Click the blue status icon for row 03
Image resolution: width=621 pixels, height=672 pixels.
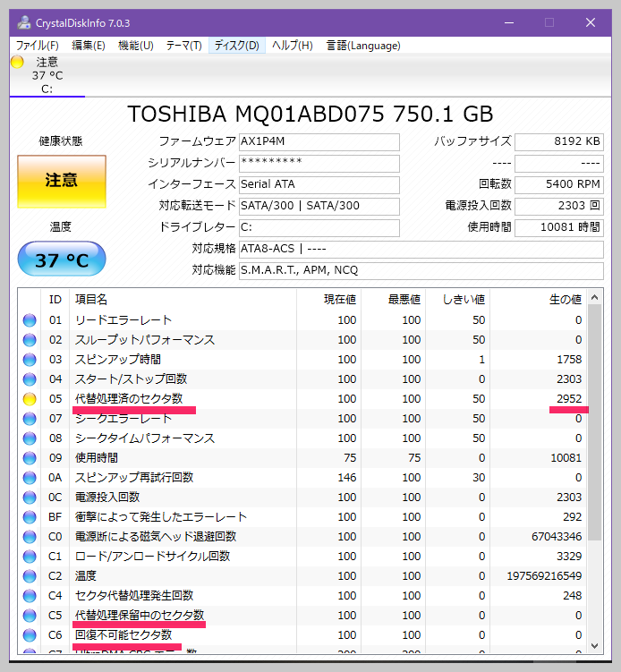30,360
